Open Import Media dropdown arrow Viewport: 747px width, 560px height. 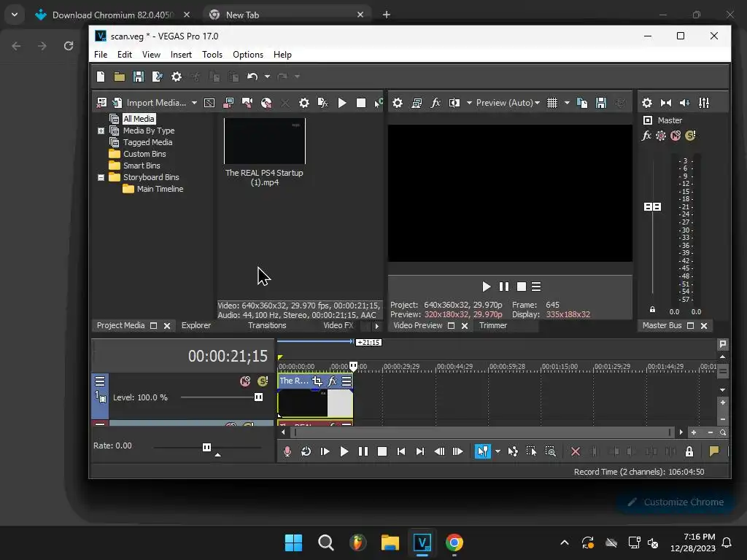194,103
